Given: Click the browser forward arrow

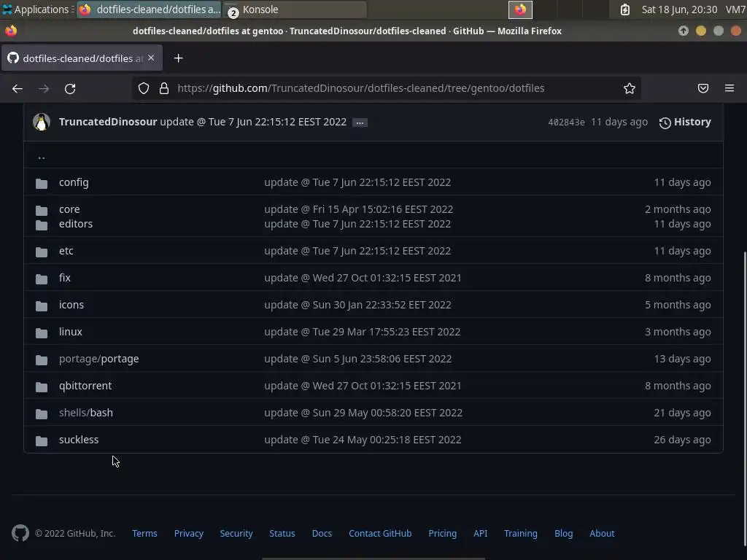Looking at the screenshot, I should pos(44,88).
